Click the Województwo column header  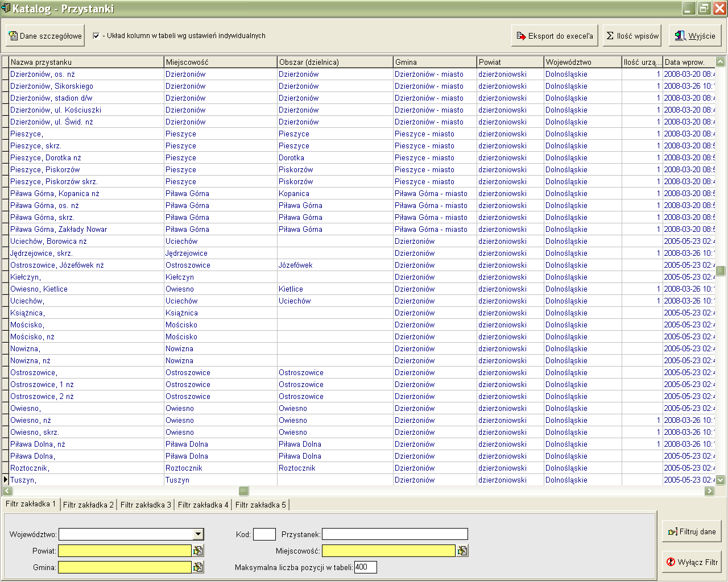tap(582, 62)
